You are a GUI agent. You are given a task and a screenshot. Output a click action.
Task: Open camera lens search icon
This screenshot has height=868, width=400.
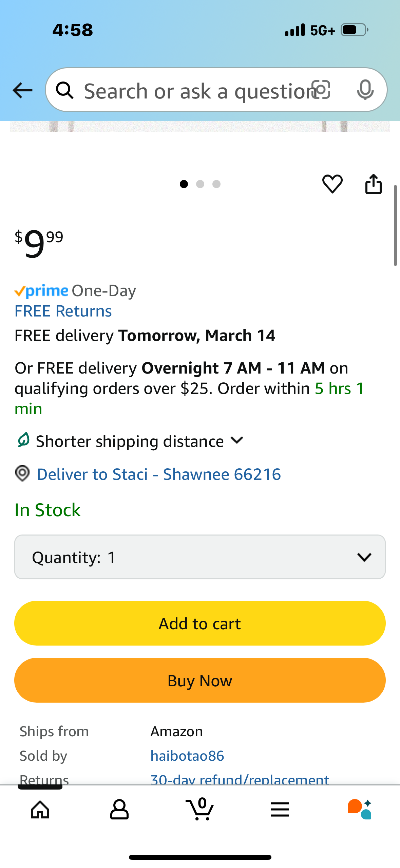321,90
